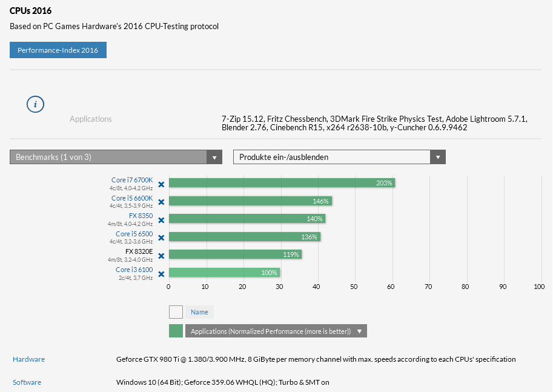Open the Core i7 6700K link

132,180
